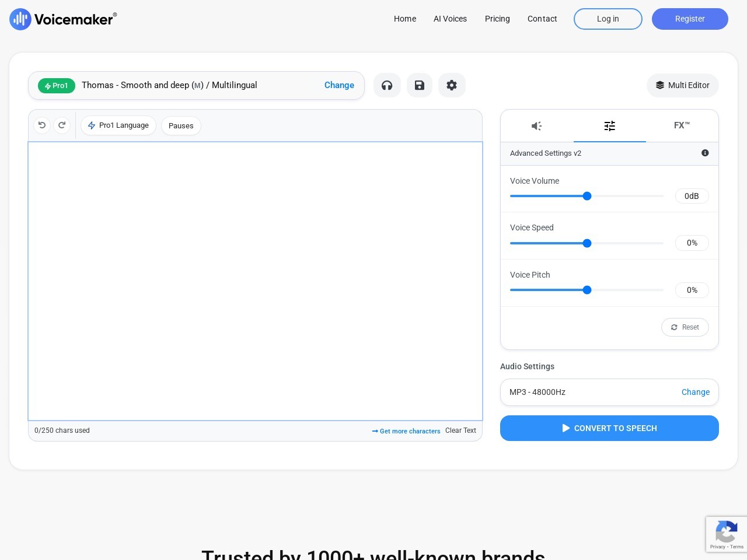747x560 pixels.
Task: Open settings via the gear icon
Action: point(452,85)
